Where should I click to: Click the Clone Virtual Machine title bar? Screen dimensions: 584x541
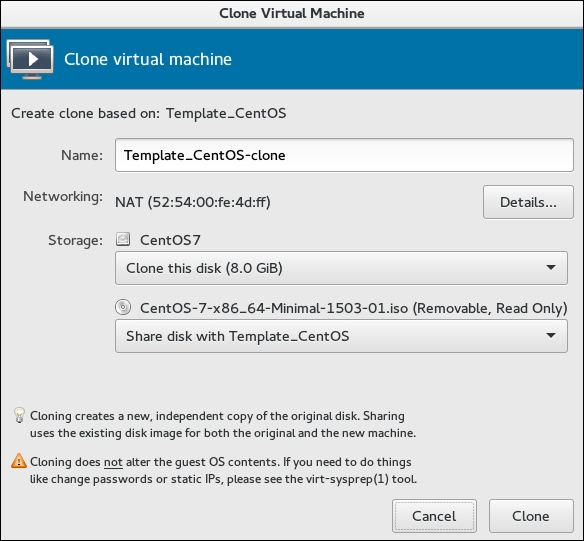click(x=292, y=14)
